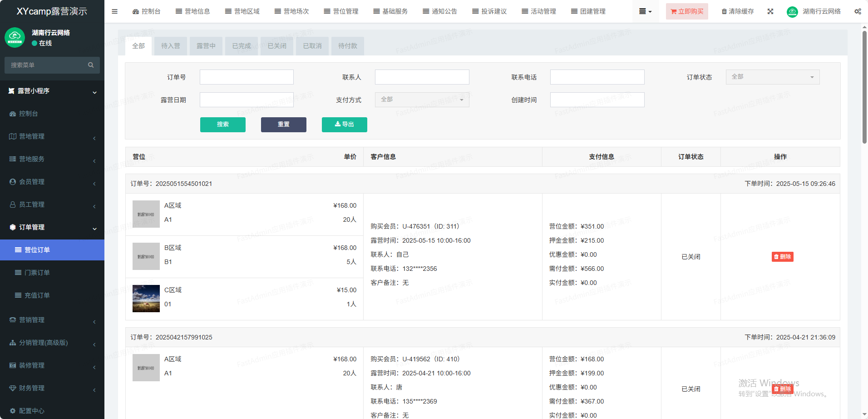Click the 导出 export button

click(x=344, y=125)
